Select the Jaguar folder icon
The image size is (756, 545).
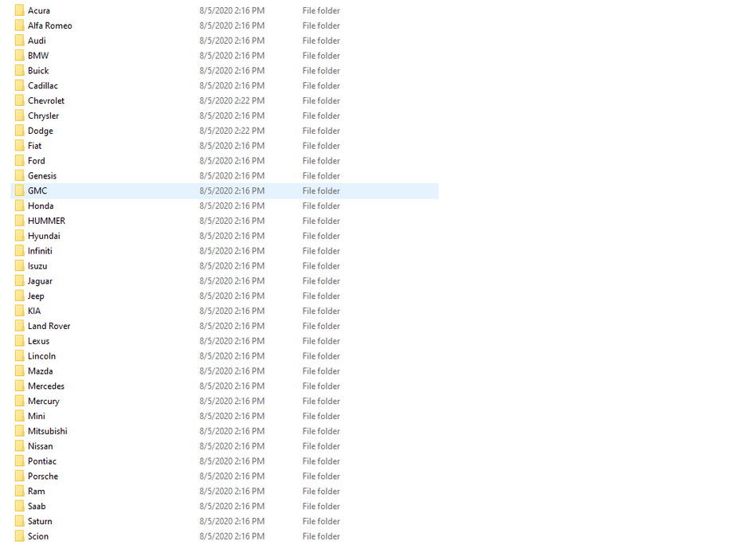click(x=19, y=280)
